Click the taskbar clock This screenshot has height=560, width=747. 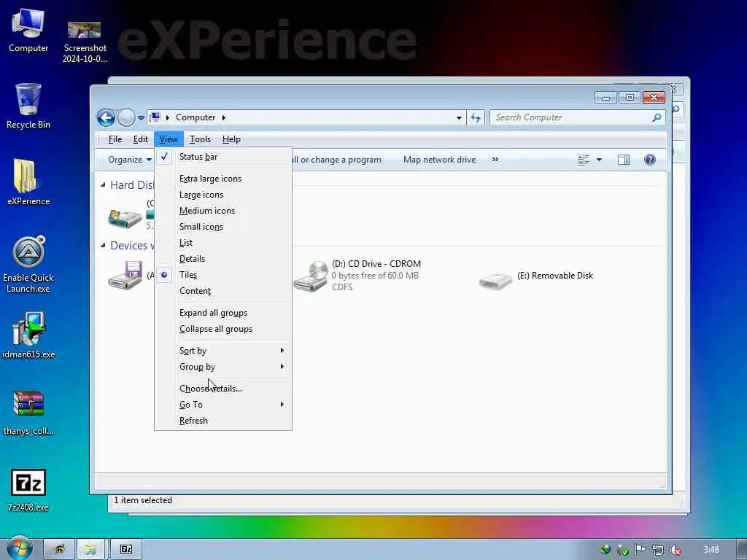[x=711, y=550]
